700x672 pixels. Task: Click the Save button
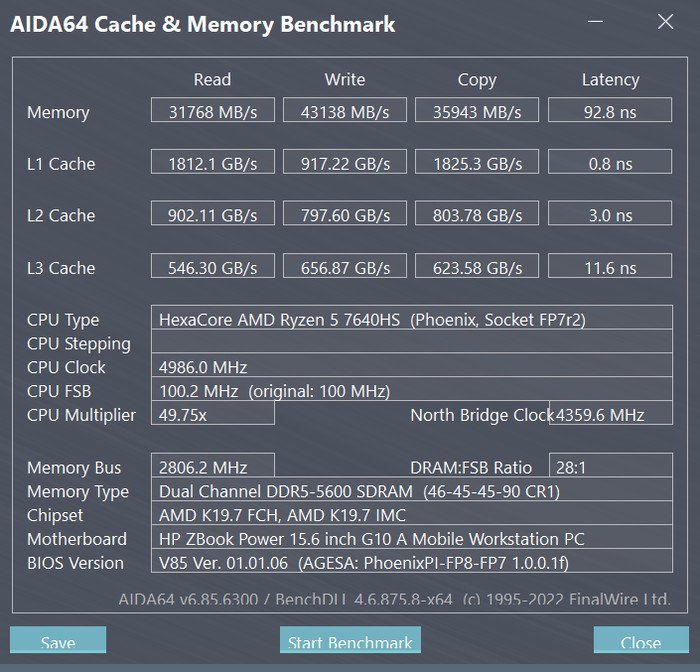(x=58, y=642)
